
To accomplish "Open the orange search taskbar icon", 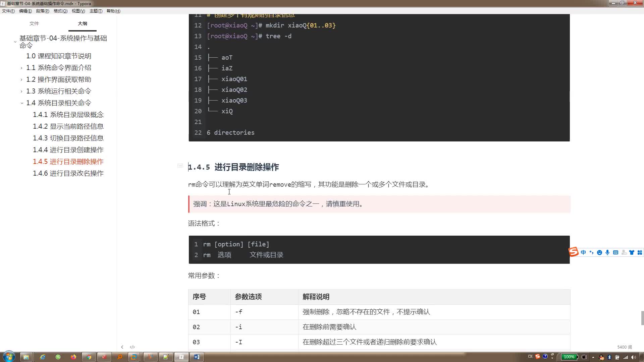I will 120,357.
